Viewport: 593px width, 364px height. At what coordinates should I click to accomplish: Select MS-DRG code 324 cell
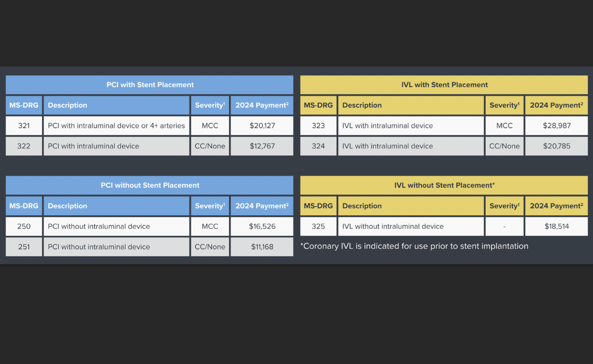click(x=318, y=146)
